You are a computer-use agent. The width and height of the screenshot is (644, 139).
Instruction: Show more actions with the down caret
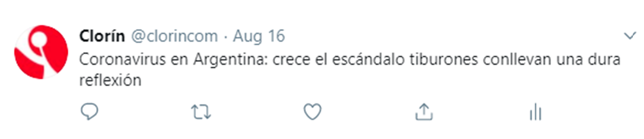(630, 35)
